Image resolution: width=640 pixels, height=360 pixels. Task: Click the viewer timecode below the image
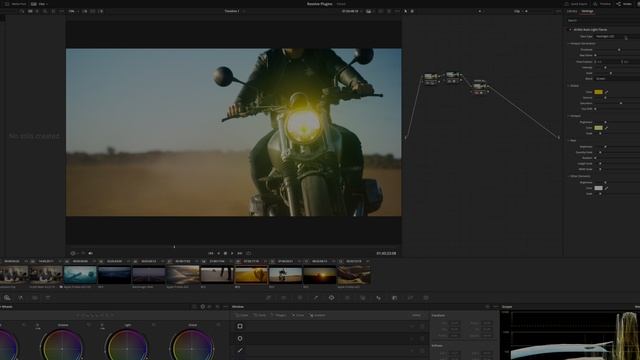tap(386, 253)
